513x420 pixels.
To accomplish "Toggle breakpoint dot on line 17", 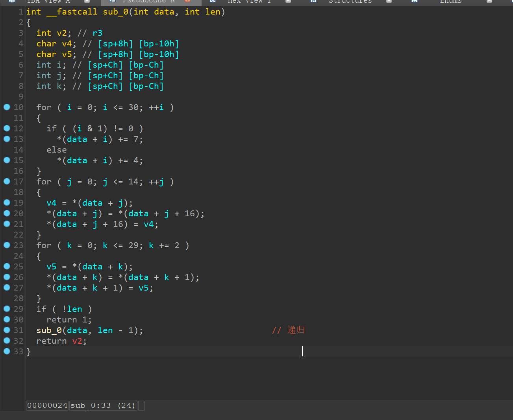I will (x=7, y=181).
